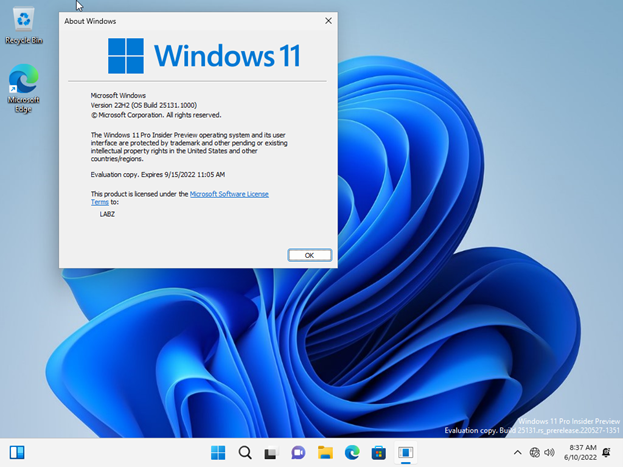The width and height of the screenshot is (623, 467).
Task: Open taskbar Search
Action: pos(245,452)
